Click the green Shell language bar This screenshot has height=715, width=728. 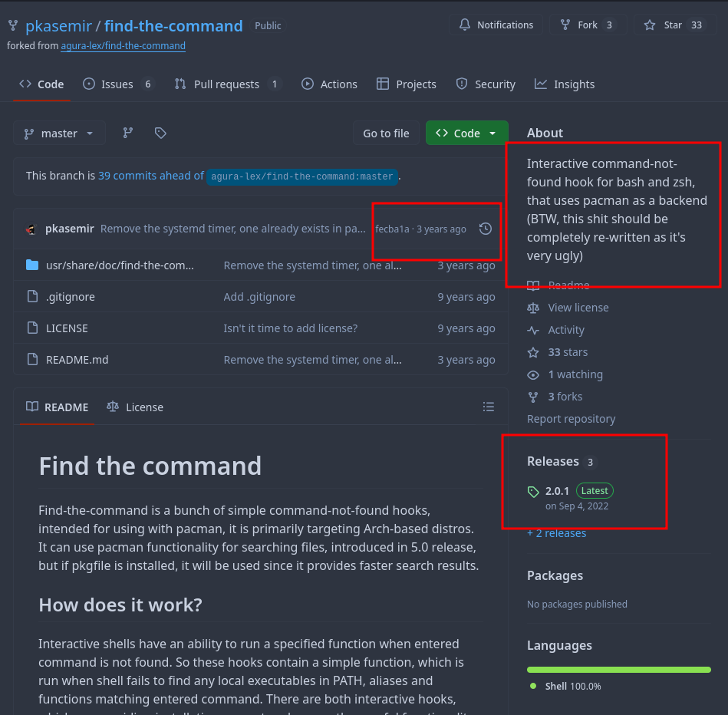click(x=618, y=670)
